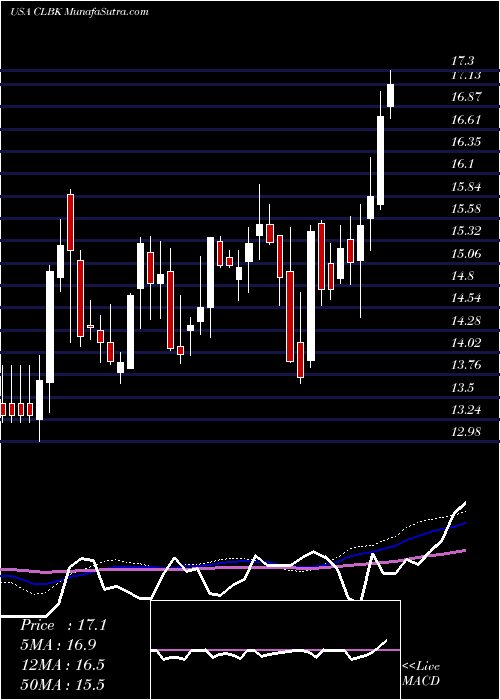This screenshot has width=500, height=700.
Task: Click the 16.61 price axis label
Action: pos(466,119)
